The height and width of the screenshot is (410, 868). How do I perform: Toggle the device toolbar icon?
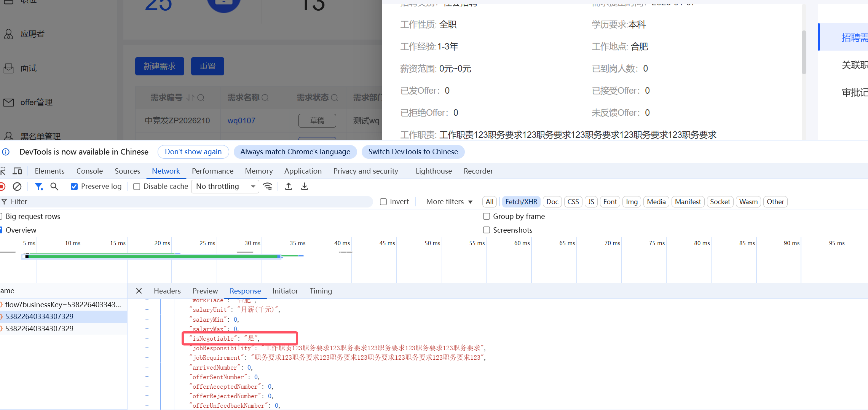(x=18, y=171)
